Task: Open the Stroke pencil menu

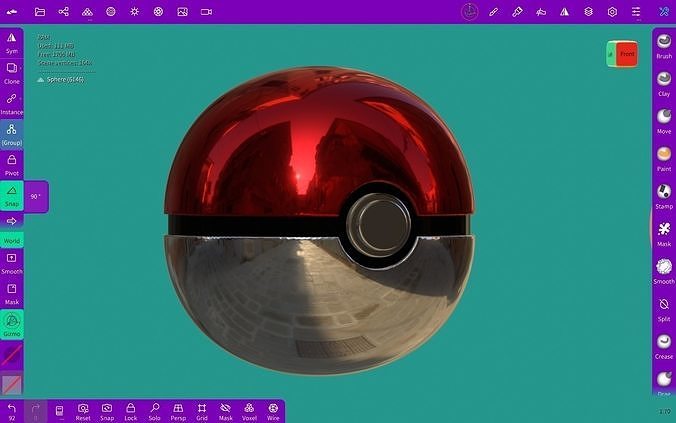Action: tap(494, 12)
